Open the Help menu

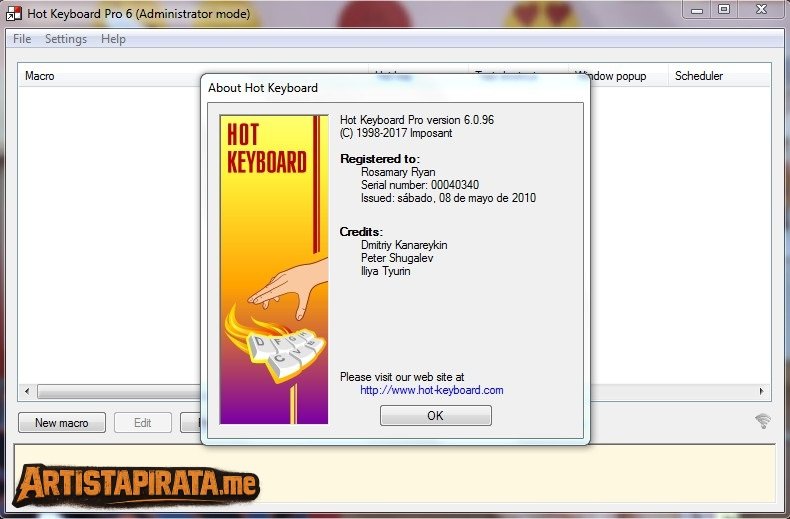(113, 39)
